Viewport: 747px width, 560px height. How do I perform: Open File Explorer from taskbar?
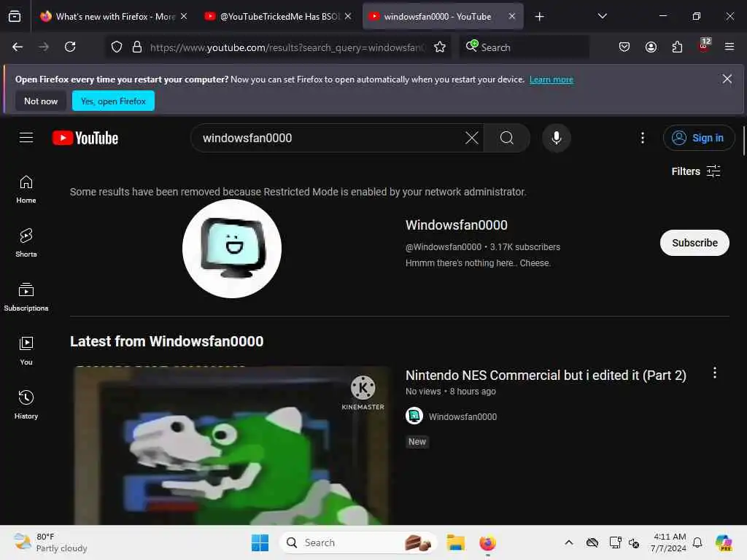pyautogui.click(x=455, y=542)
